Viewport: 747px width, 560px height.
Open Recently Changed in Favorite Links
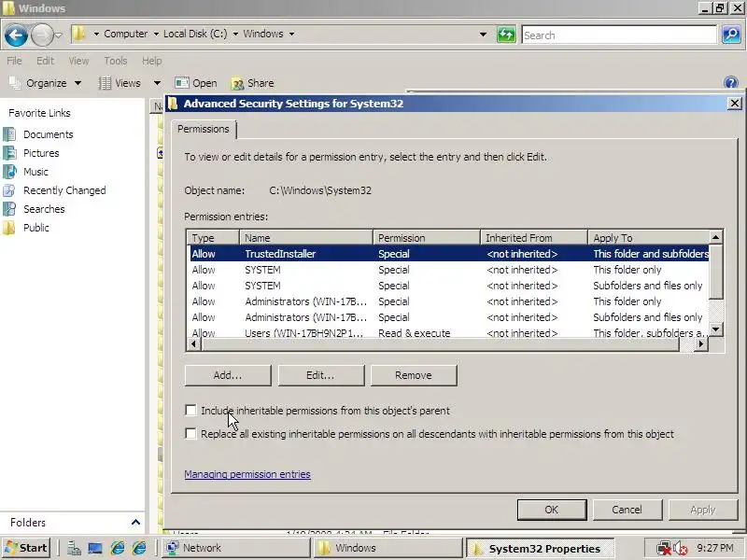tap(64, 190)
